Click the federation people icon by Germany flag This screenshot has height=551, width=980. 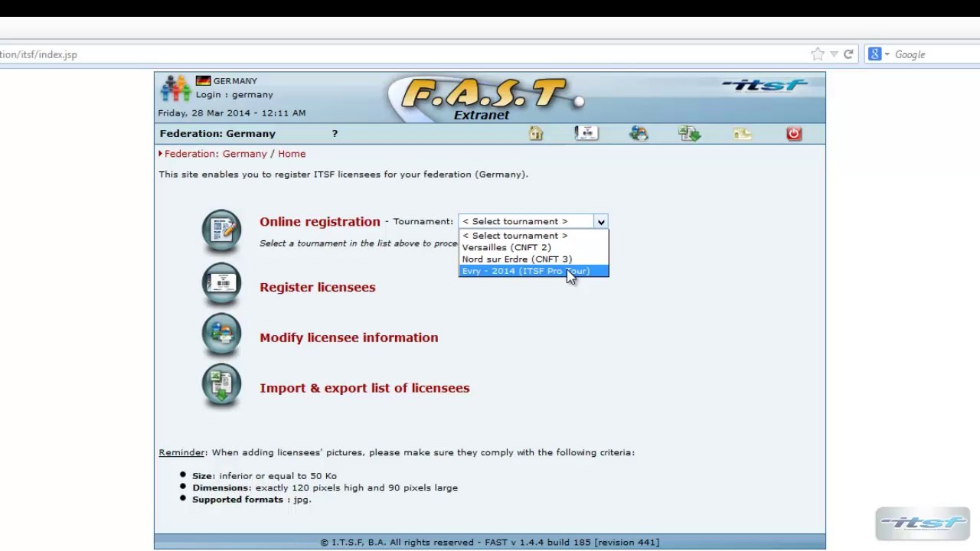[175, 88]
